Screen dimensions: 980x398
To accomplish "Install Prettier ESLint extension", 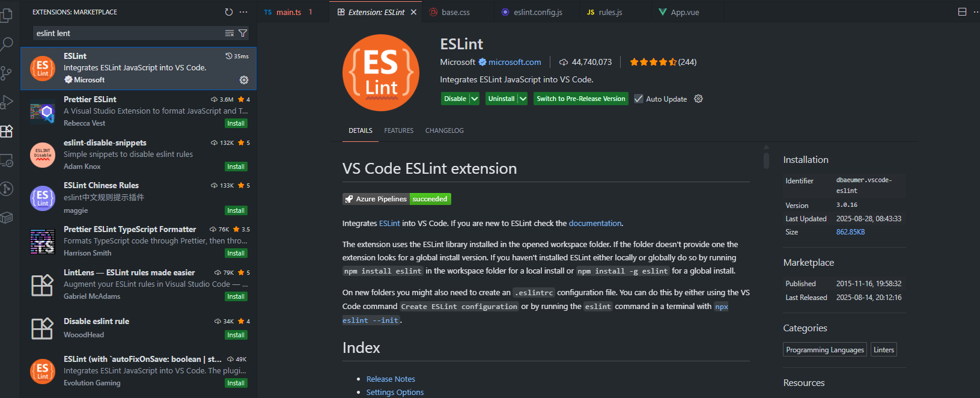I will point(236,123).
